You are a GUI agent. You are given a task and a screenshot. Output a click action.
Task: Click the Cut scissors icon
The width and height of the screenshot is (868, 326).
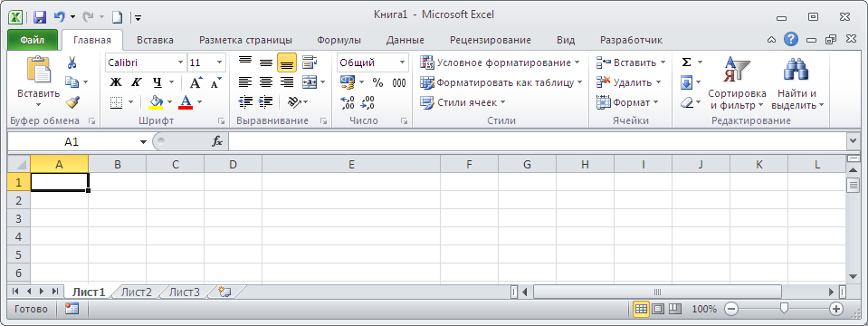click(x=72, y=62)
